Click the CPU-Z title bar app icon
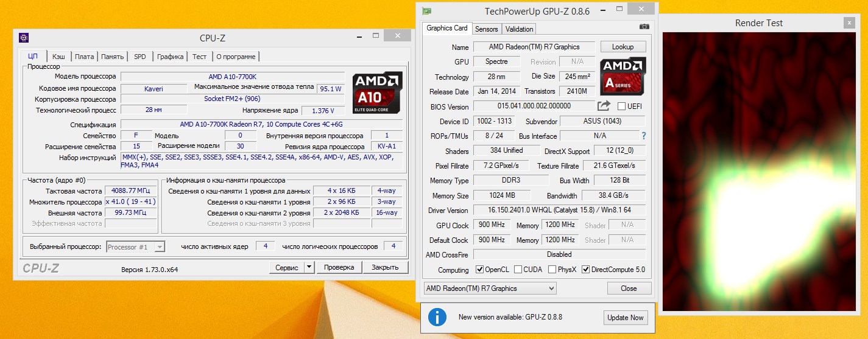 23,38
